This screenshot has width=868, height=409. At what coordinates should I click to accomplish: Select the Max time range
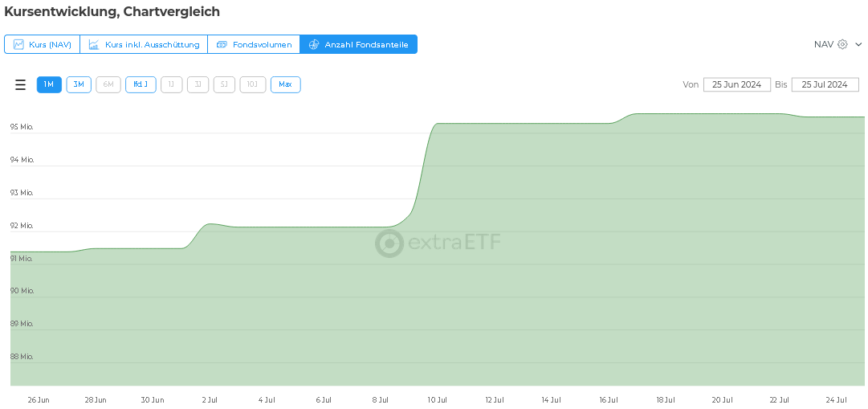(x=285, y=84)
